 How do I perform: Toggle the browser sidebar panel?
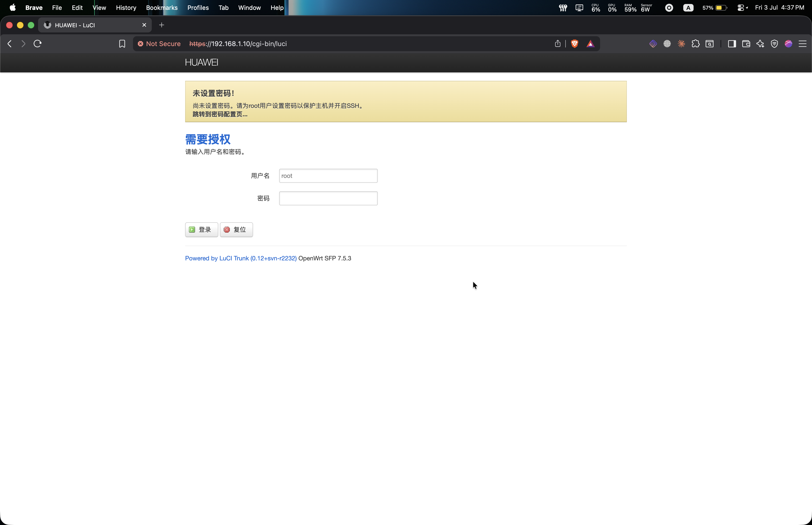732,44
